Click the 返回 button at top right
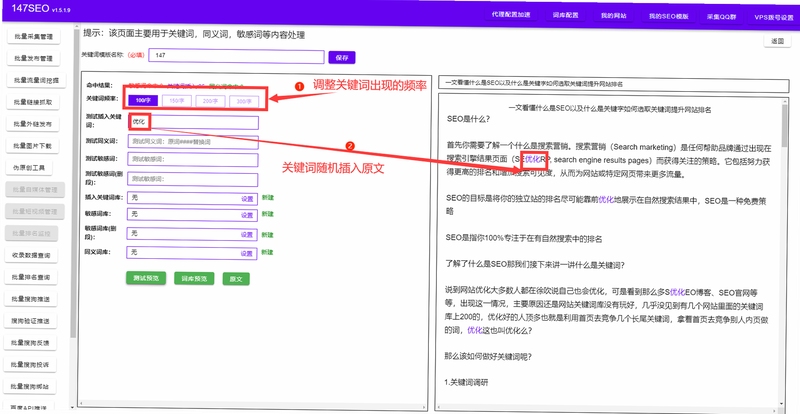Viewport: 800px width, 414px height. click(777, 41)
